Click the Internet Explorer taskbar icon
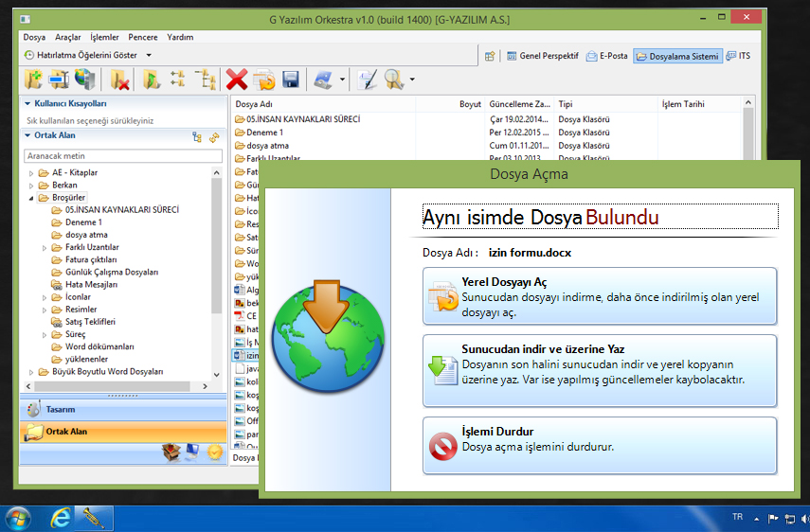Screen dimensions: 810x532 click(61, 518)
